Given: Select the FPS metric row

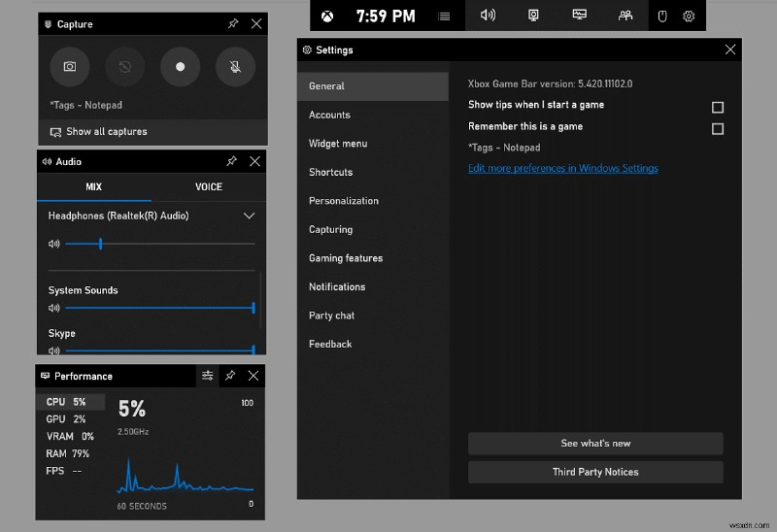Looking at the screenshot, I should coord(70,471).
